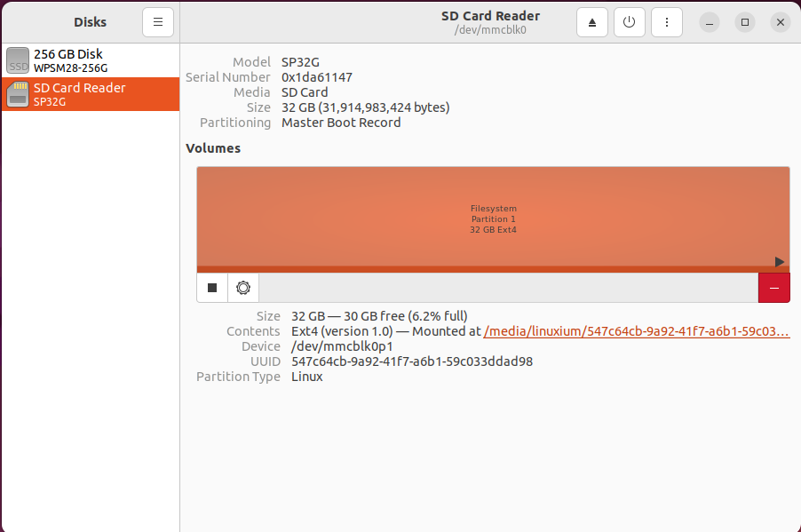Select the 256 GB Disk WPSM28-256G entry
Screen dimensions: 801x532
(91, 60)
